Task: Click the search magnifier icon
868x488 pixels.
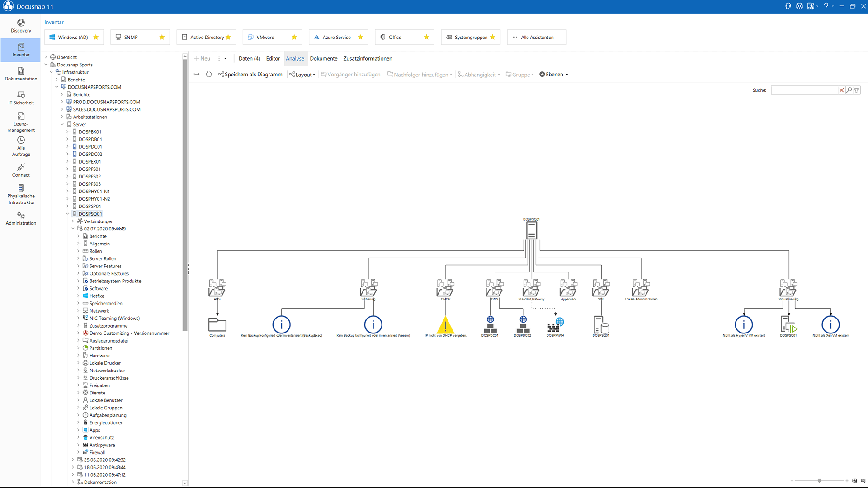Action: pyautogui.click(x=849, y=90)
